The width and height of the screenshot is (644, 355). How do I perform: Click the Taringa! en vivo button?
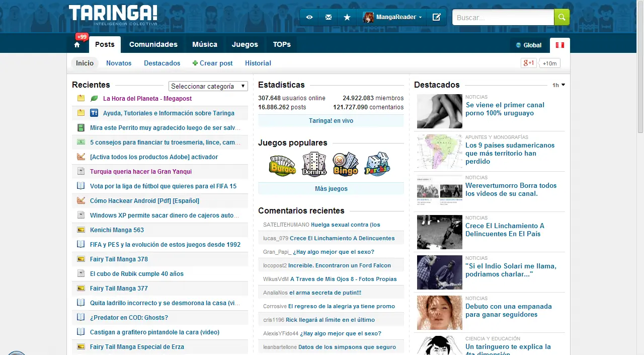pyautogui.click(x=331, y=121)
